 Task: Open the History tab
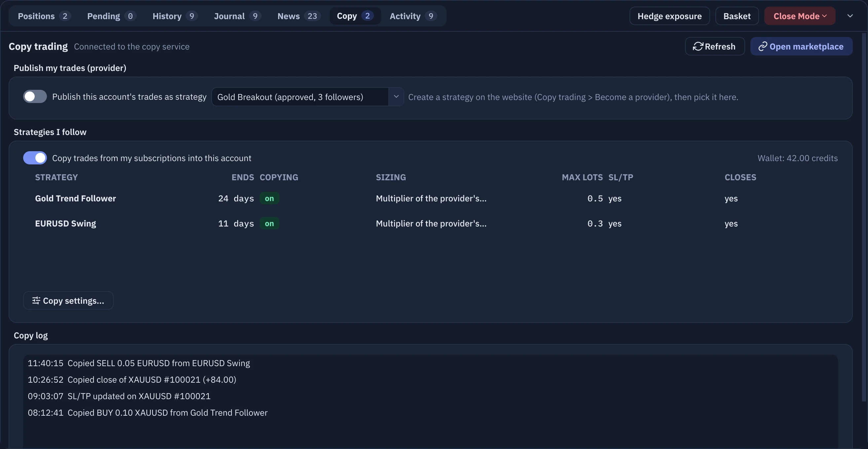175,16
